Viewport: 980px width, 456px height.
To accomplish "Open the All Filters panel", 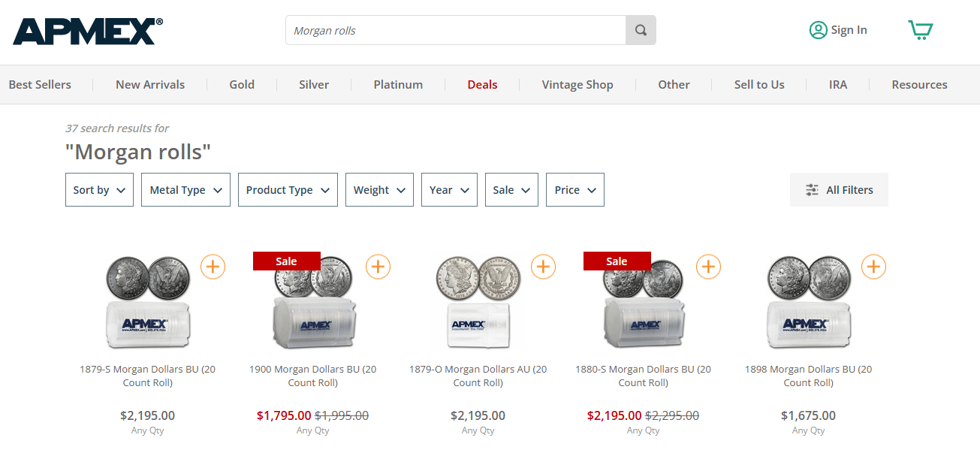I will pos(839,190).
